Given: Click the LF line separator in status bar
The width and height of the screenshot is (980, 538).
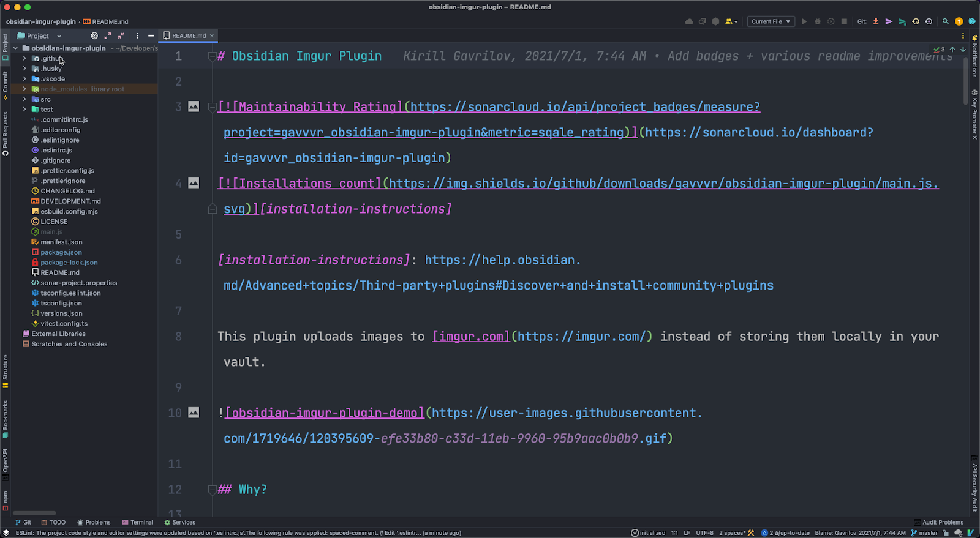Looking at the screenshot, I should (x=687, y=532).
